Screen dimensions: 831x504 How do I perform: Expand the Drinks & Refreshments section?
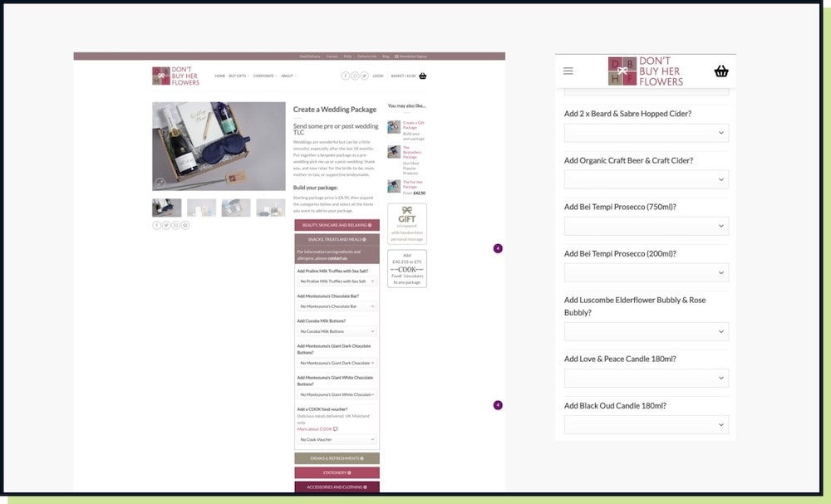(x=337, y=458)
